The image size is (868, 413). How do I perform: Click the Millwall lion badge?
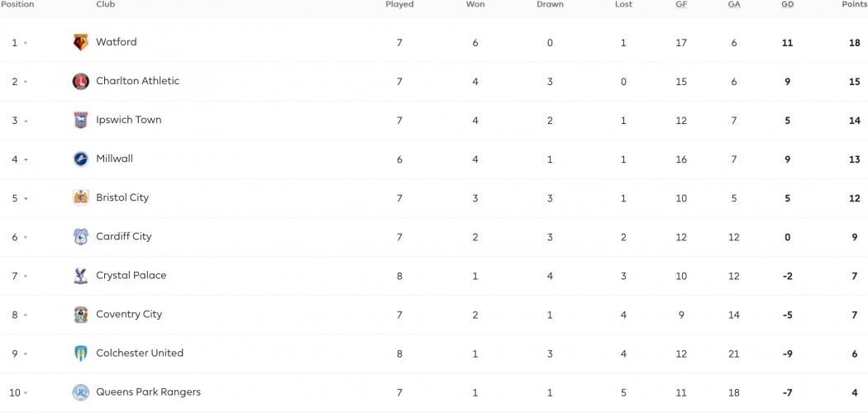pyautogui.click(x=81, y=159)
